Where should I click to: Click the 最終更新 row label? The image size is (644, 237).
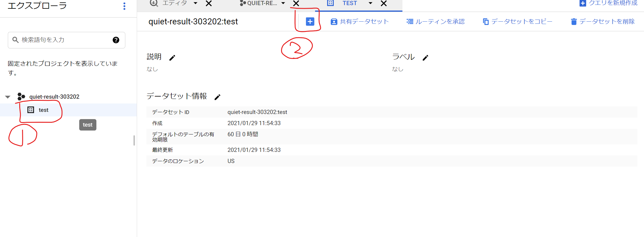[162, 150]
